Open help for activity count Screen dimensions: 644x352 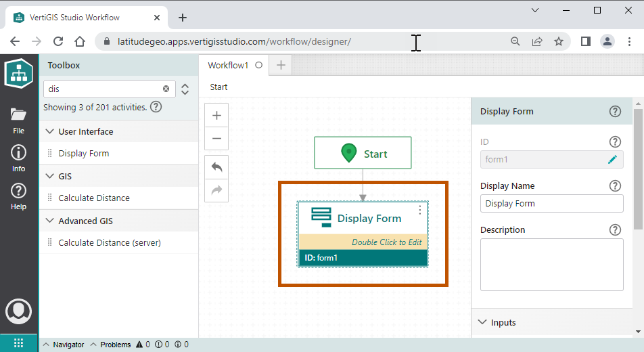coord(156,107)
